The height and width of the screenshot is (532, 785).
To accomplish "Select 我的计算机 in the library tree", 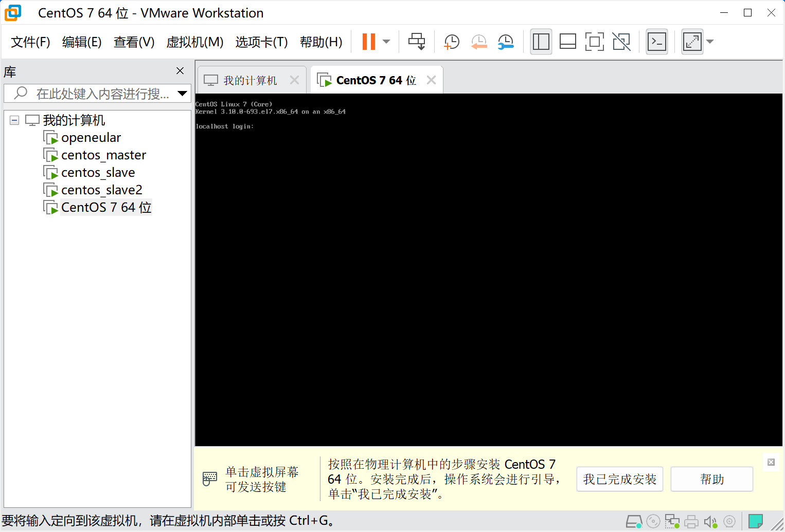I will 74,120.
